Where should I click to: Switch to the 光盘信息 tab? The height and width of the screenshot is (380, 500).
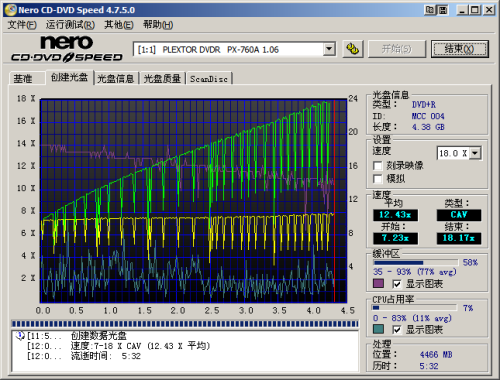coord(116,79)
